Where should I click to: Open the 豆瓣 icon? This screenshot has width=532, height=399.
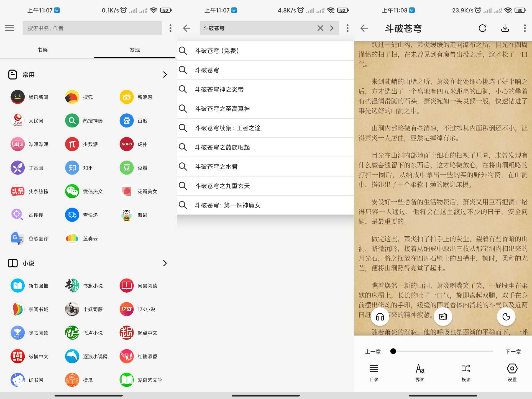127,168
